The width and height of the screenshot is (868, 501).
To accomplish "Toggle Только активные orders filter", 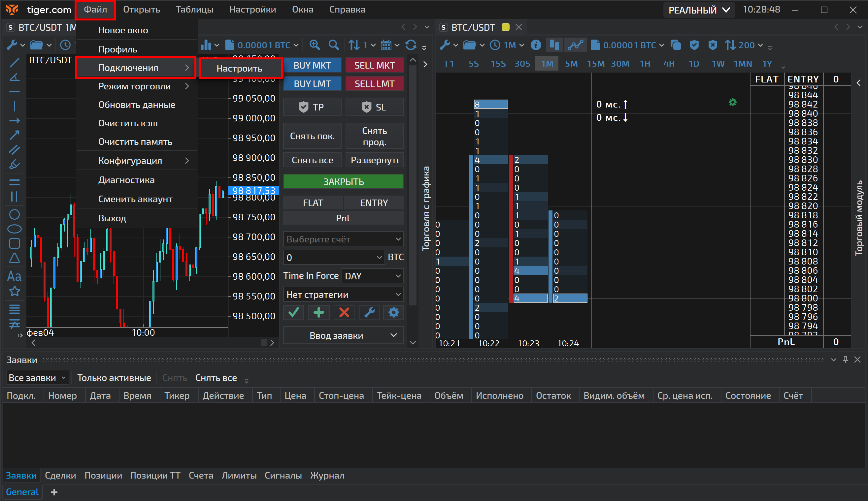I will click(114, 378).
